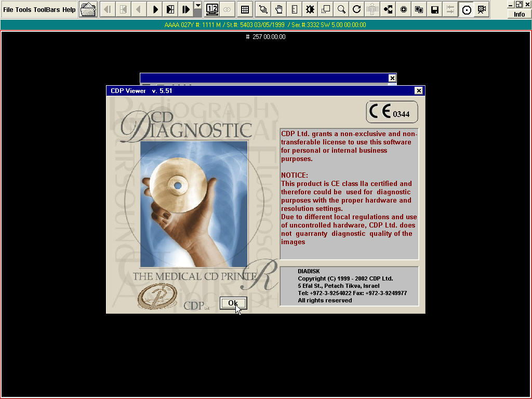This screenshot has width=532, height=399.
Task: Click the step-forward pause icon
Action: click(185, 9)
